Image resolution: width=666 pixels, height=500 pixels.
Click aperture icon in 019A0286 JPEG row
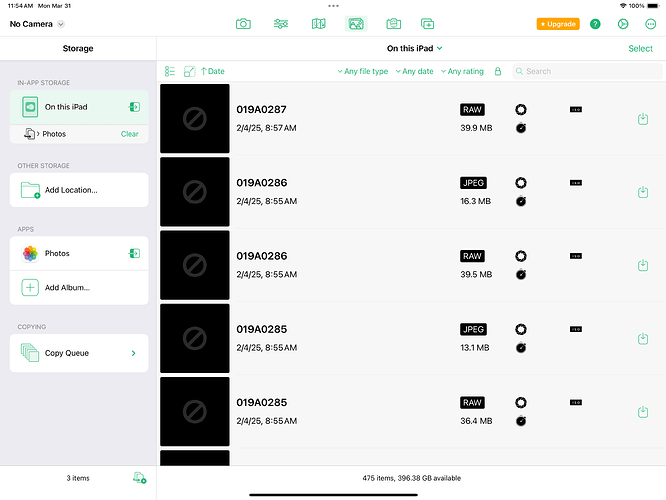521,183
